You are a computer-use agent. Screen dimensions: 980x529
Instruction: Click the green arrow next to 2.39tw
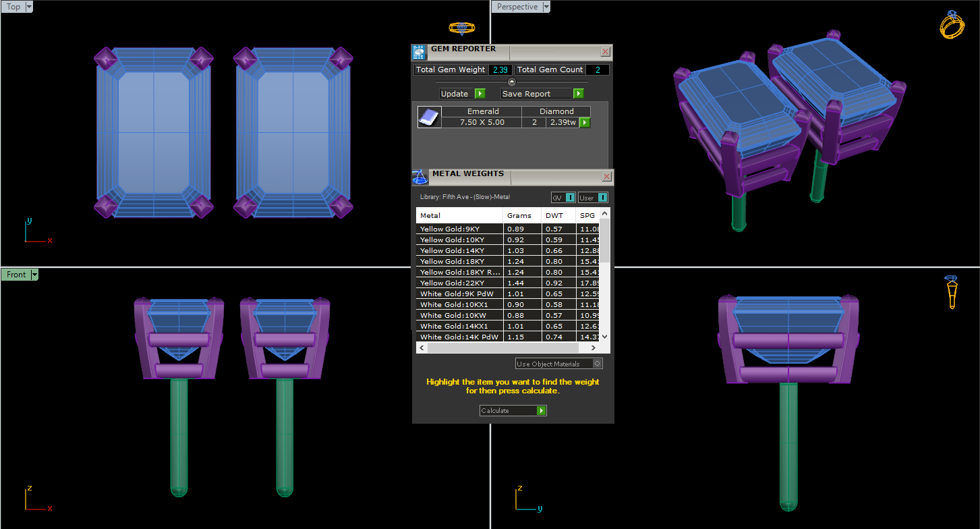click(x=585, y=122)
